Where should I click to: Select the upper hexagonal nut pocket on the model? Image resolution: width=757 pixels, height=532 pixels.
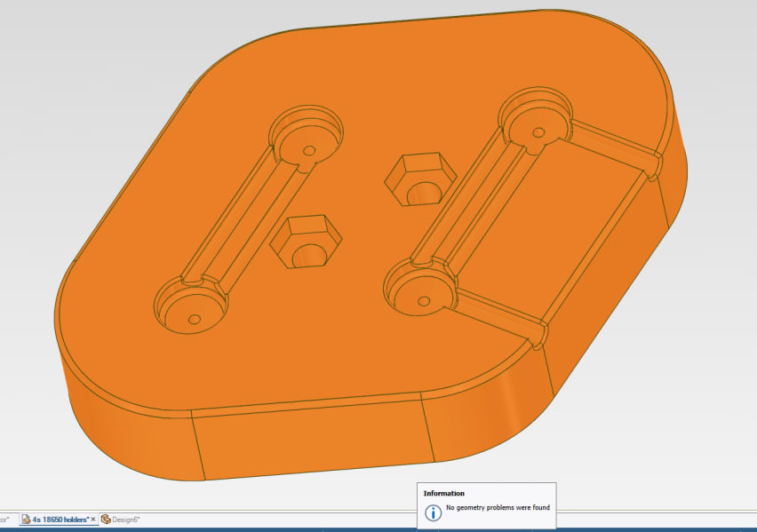point(420,179)
